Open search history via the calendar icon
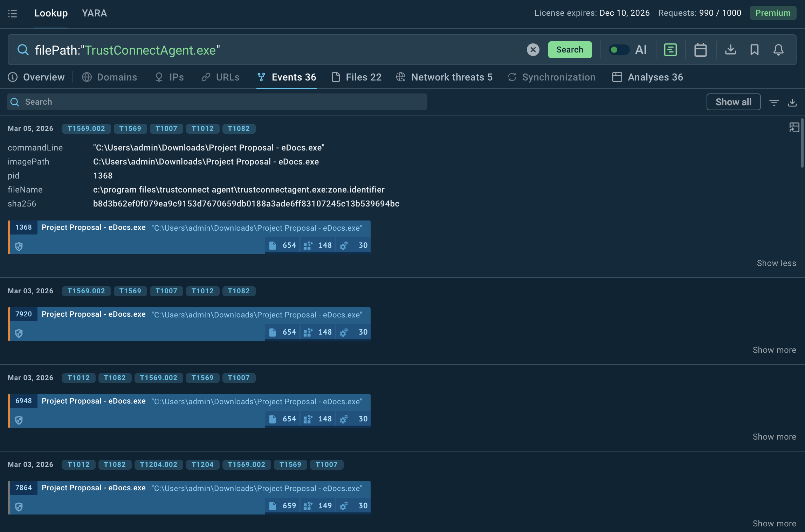805x532 pixels. pos(700,50)
